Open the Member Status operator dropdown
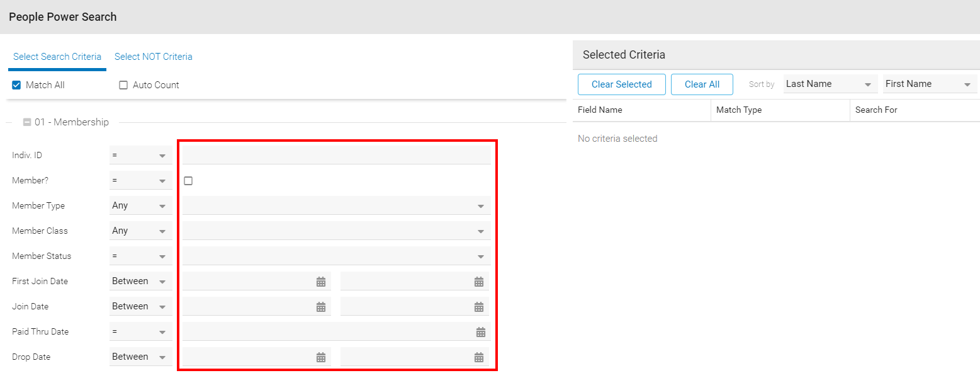 point(141,256)
